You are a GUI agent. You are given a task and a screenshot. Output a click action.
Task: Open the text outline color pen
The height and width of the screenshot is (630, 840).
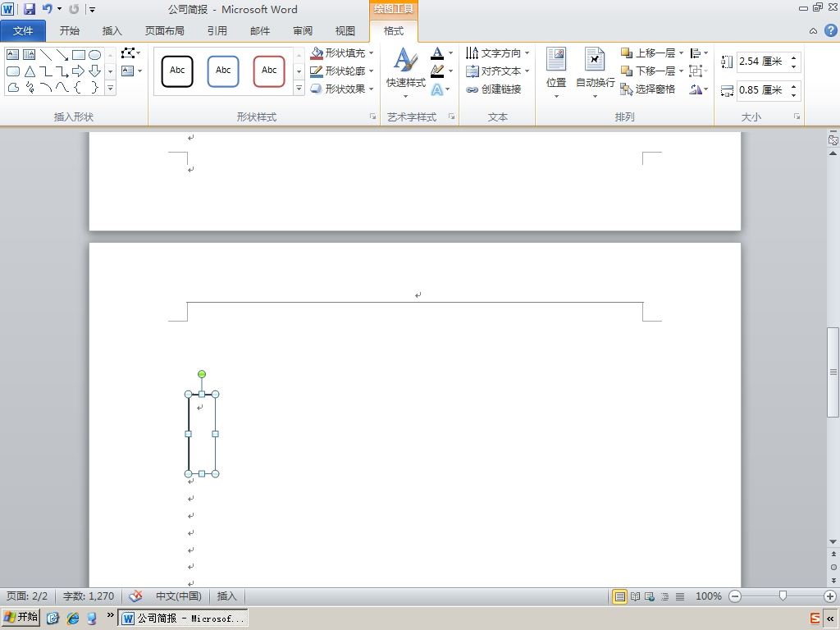442,71
